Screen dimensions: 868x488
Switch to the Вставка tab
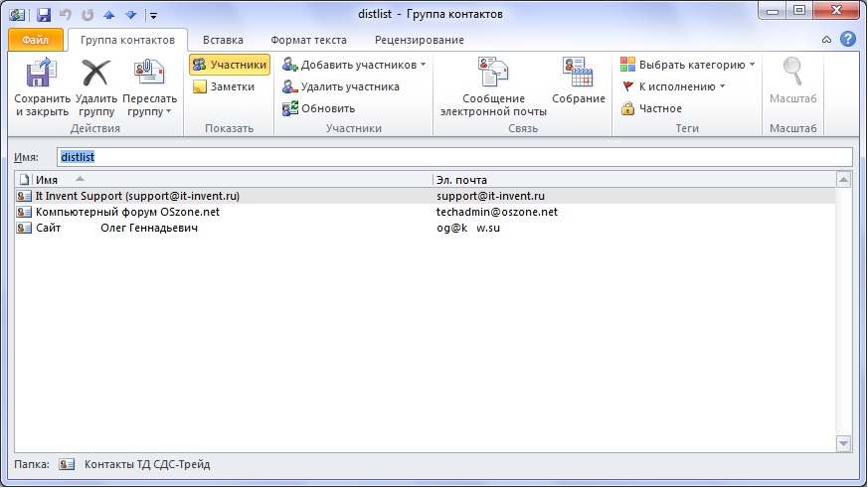pyautogui.click(x=223, y=40)
